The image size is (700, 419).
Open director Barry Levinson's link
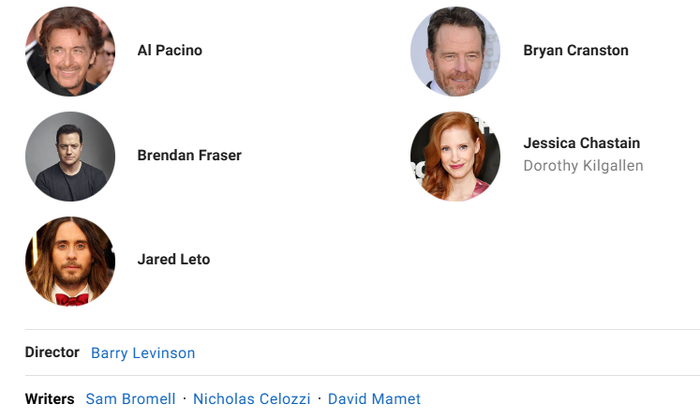coord(143,353)
